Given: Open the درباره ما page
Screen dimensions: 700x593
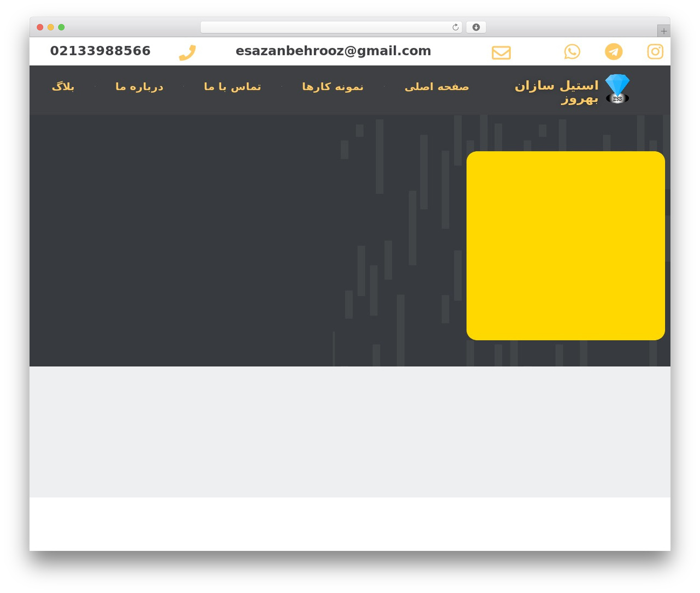Looking at the screenshot, I should click(139, 86).
